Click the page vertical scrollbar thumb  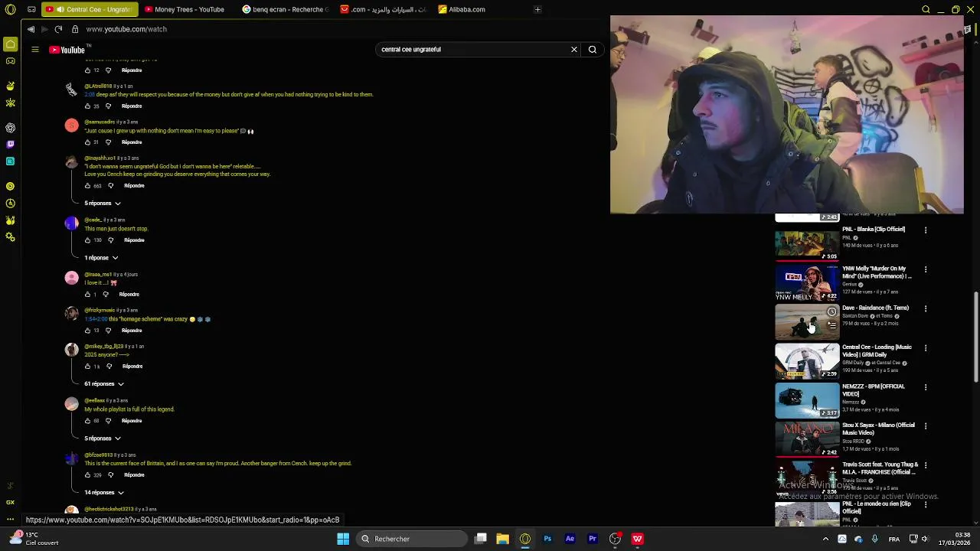975,337
